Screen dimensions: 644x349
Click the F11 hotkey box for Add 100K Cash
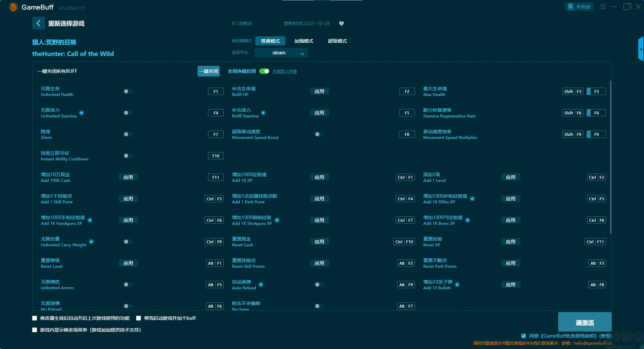(x=216, y=177)
